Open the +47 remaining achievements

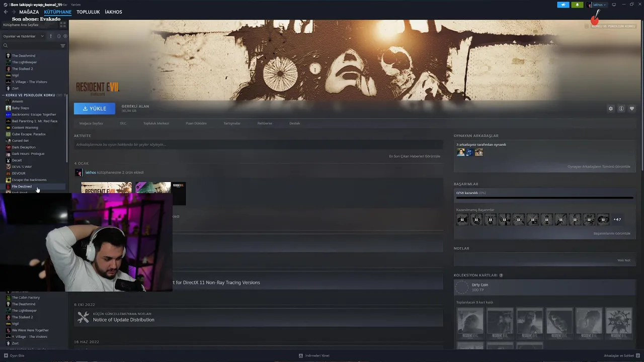(x=617, y=219)
